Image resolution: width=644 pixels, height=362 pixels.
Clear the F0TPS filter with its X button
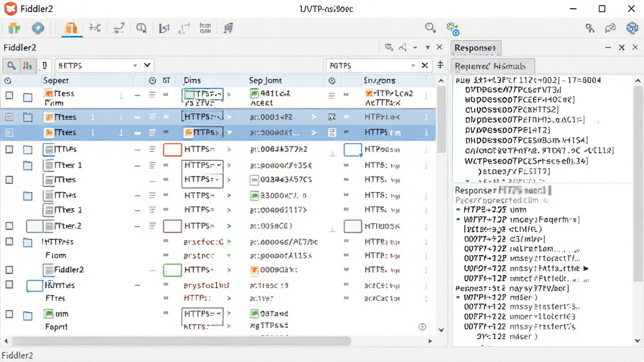[425, 65]
